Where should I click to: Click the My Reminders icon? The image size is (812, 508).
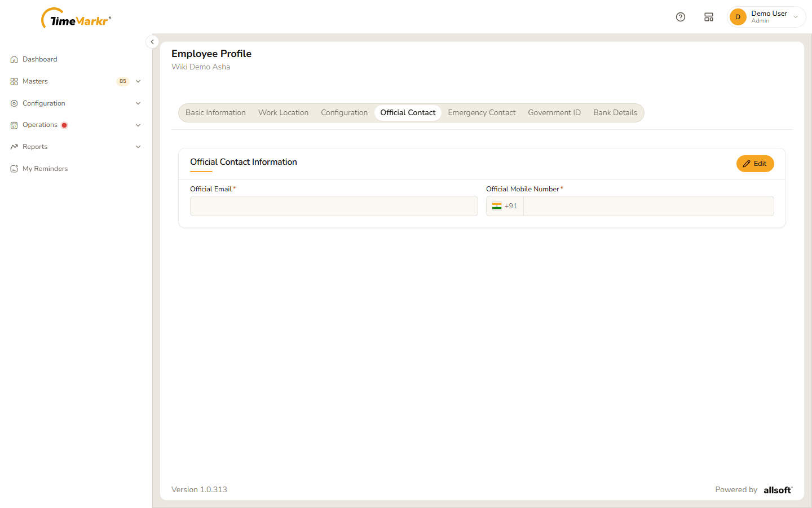[x=14, y=169]
